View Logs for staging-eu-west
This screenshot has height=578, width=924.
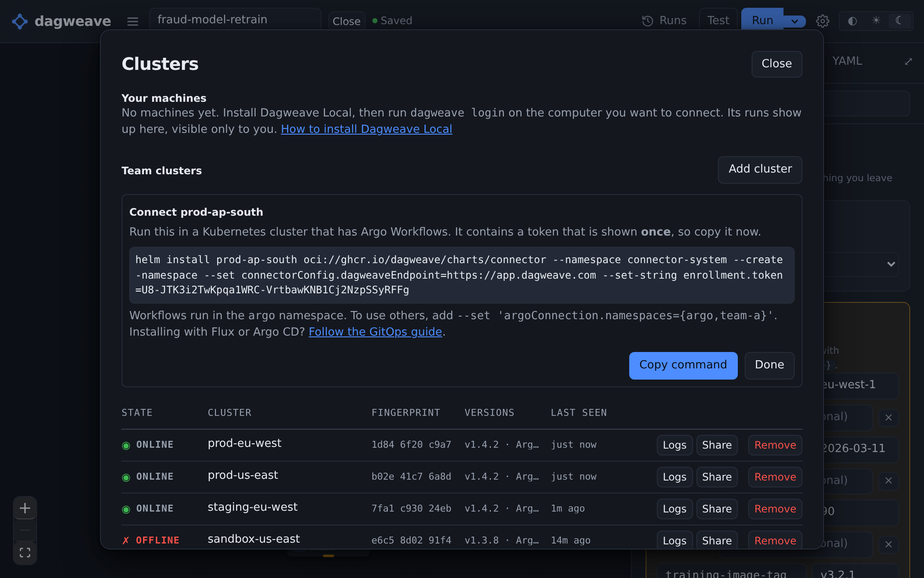click(674, 509)
